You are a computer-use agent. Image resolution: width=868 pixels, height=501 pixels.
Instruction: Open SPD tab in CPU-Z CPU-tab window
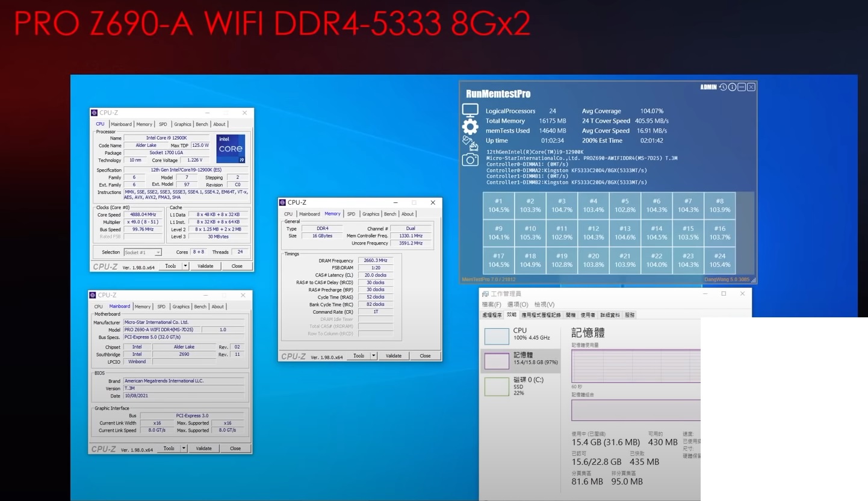163,124
